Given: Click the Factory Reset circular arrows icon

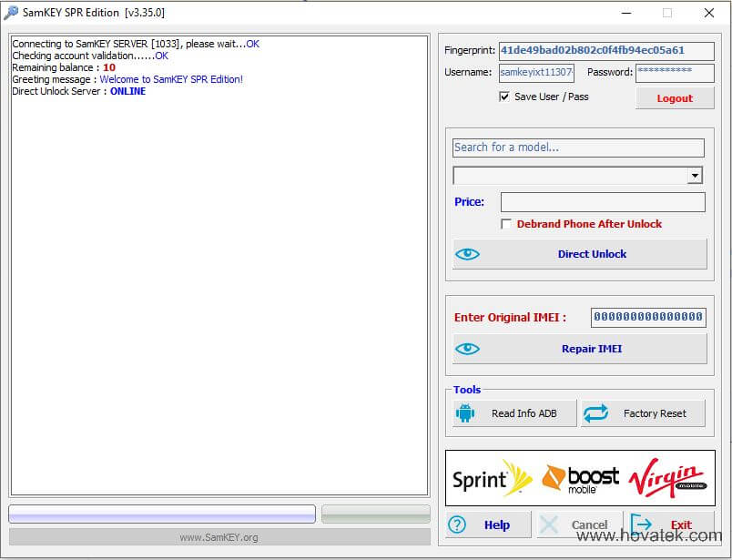Looking at the screenshot, I should (598, 412).
